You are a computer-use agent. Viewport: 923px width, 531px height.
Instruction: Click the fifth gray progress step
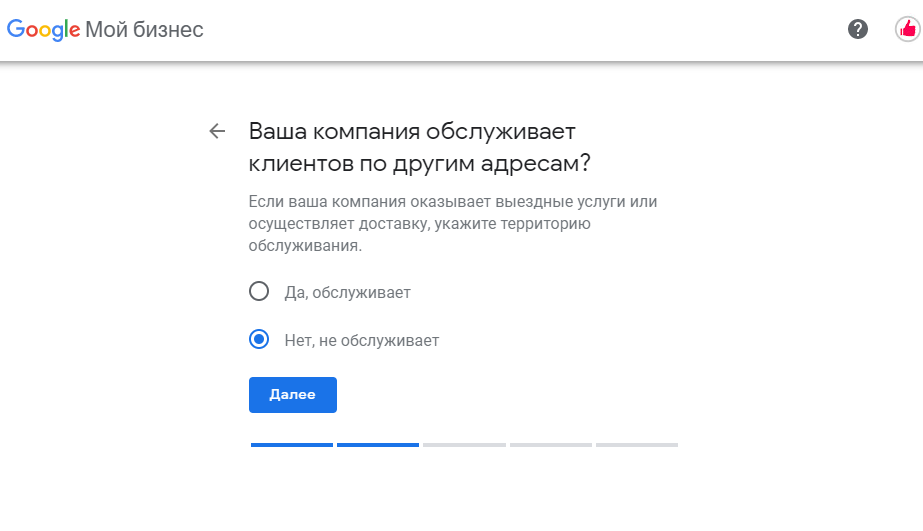tap(637, 445)
